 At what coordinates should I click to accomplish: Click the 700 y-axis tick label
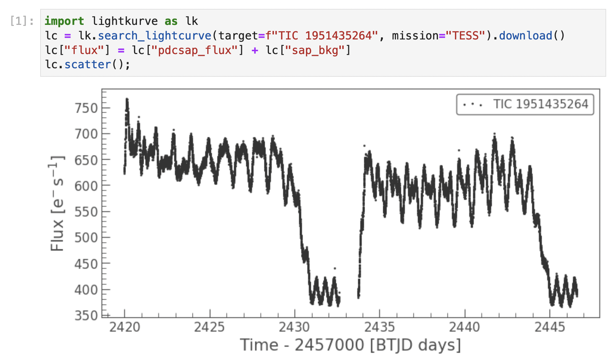(x=86, y=134)
